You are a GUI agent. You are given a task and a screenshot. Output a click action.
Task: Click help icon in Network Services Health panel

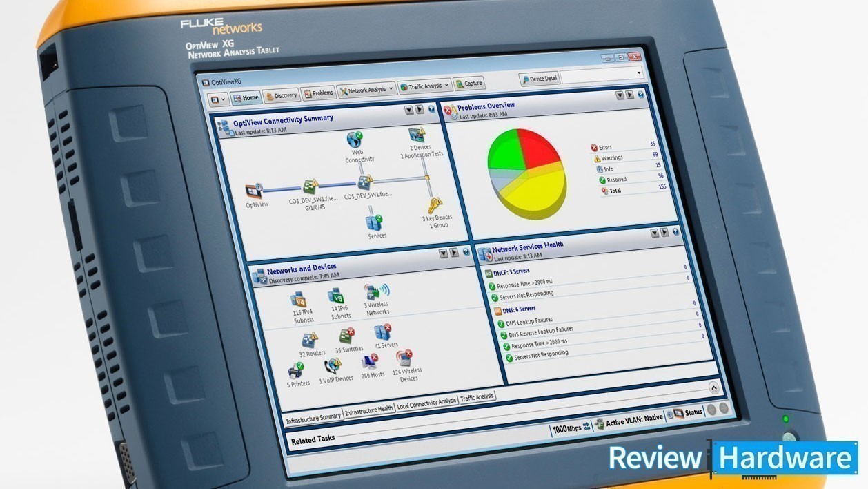pos(677,232)
